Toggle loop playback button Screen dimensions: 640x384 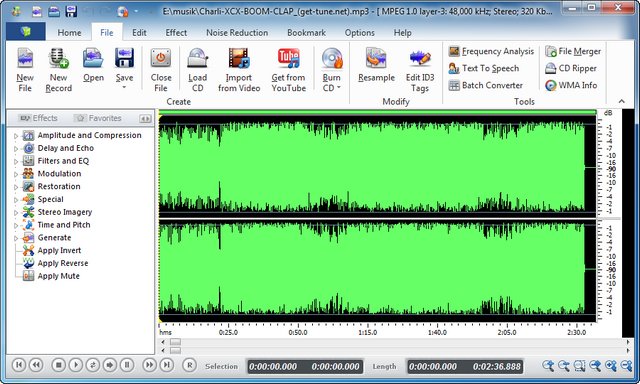click(93, 365)
